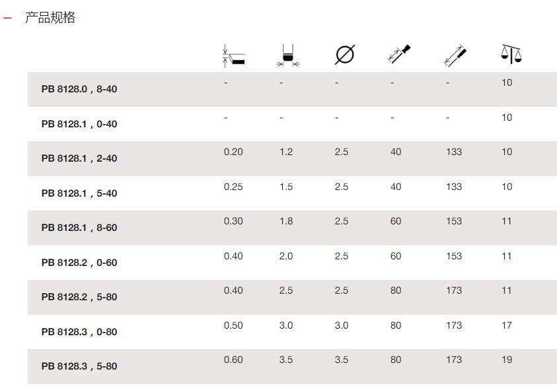Screen dimensions: 557x392
Task: Select product row PB 8128.2, 0-60
Action: click(x=292, y=263)
